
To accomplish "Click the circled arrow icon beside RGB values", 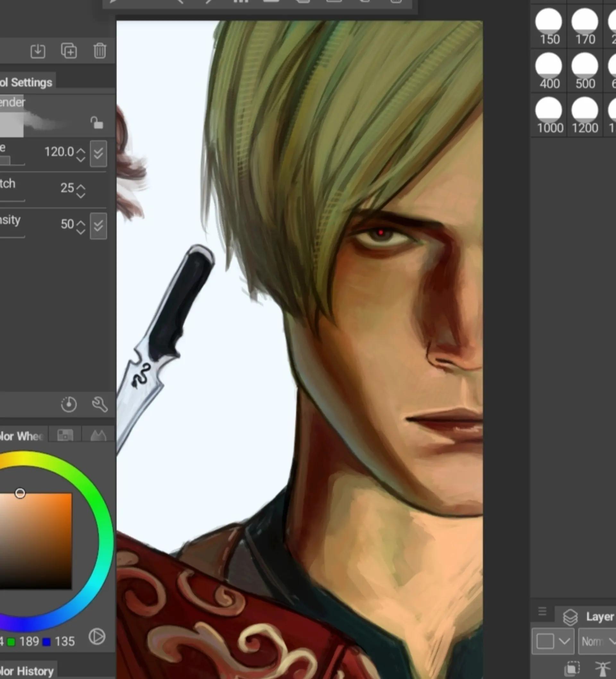I will 97,637.
